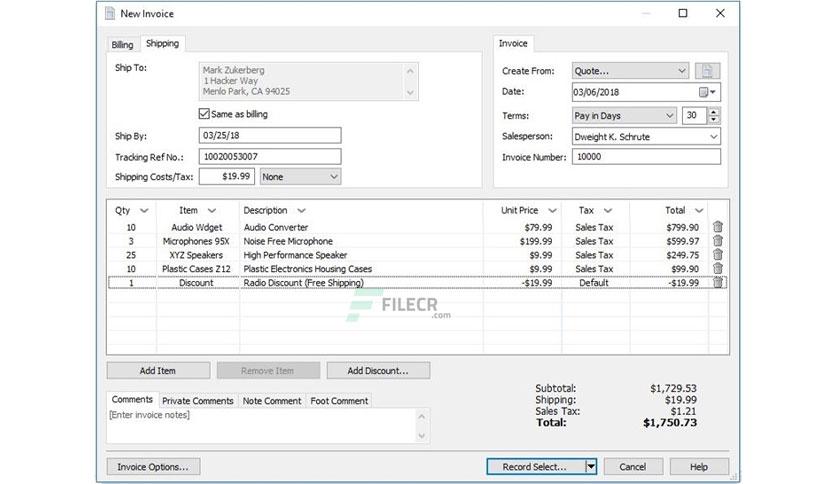Switch to the Billing tab
The width and height of the screenshot is (836, 484).
tap(122, 45)
